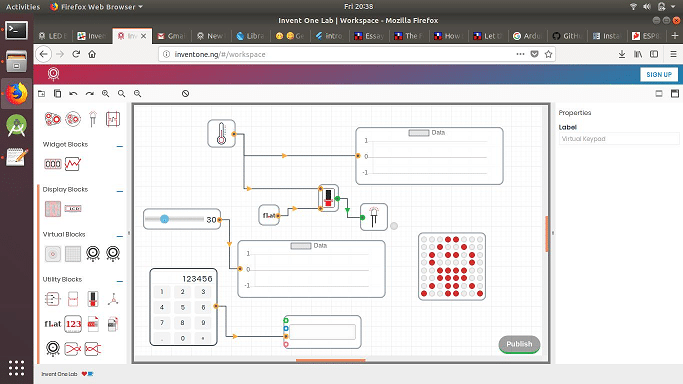Switch to the ESP8 tab
Viewport: 683px width, 384px height.
click(x=647, y=36)
